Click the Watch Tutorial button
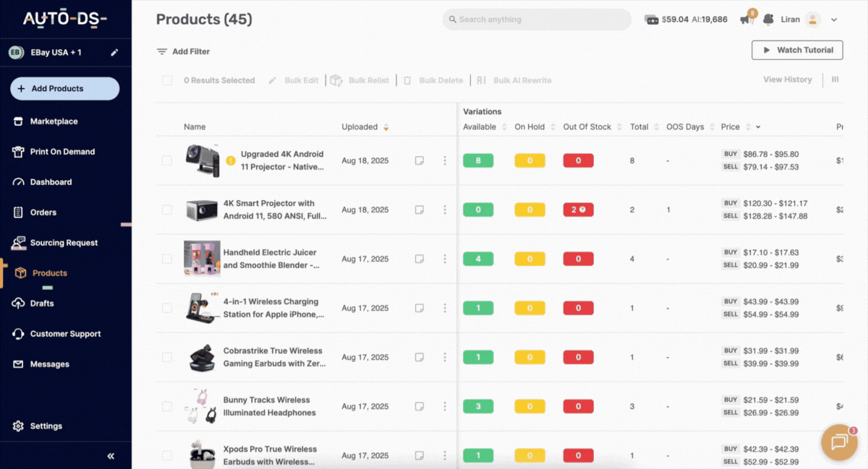The image size is (868, 469). [x=797, y=50]
